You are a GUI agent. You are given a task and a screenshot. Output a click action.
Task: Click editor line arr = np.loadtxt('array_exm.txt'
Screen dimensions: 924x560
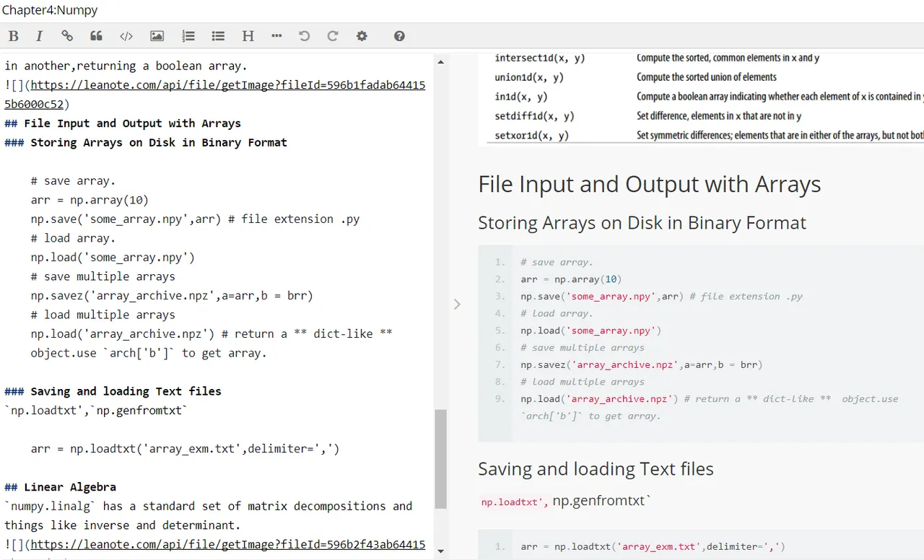[185, 448]
